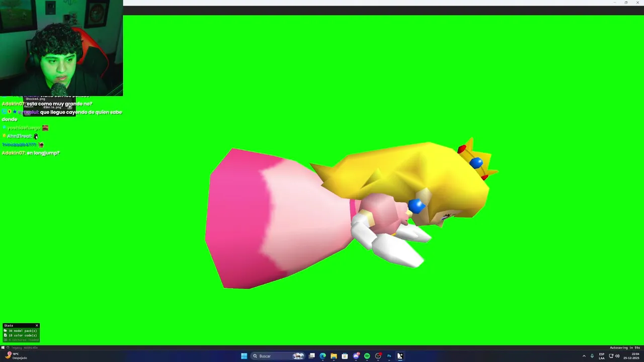The width and height of the screenshot is (644, 362).
Task: Click the 'Autosaving in 59s' status text
Action: click(625, 347)
